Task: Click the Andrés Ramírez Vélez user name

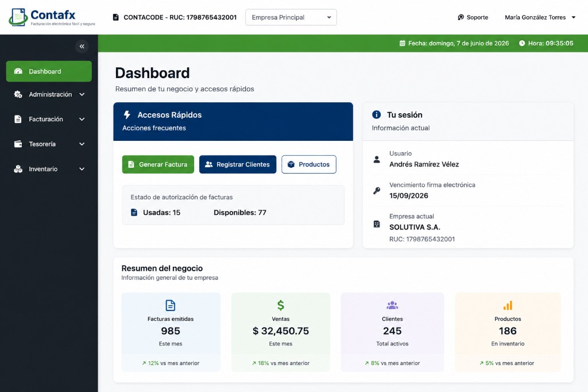Action: tap(424, 164)
